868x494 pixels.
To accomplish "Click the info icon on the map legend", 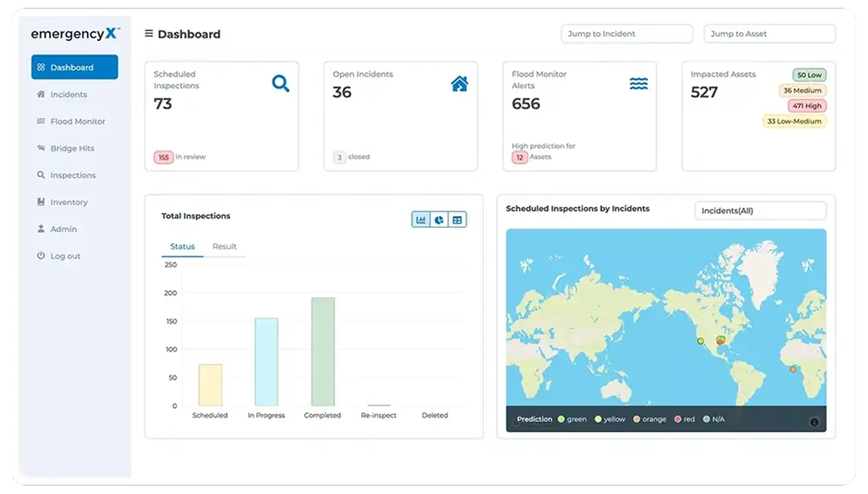I will pyautogui.click(x=814, y=422).
